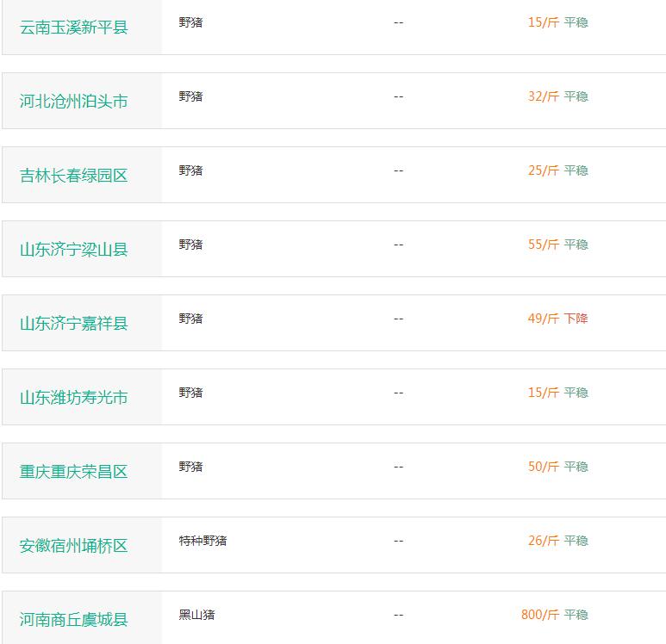Open the 重庆重庆荣昌区 location link
The image size is (666, 644).
(73, 471)
